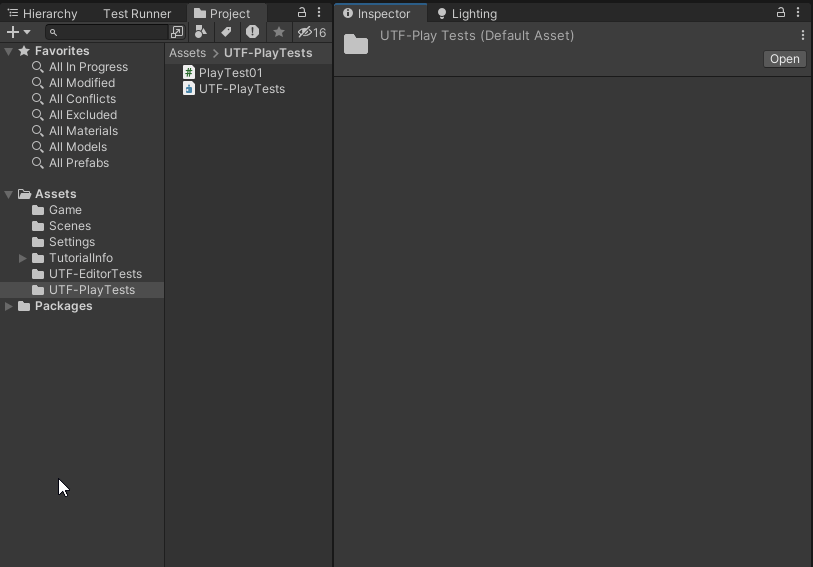Screen dimensions: 813x567
Task: Click Search by Log Type icon
Action: coord(253,32)
